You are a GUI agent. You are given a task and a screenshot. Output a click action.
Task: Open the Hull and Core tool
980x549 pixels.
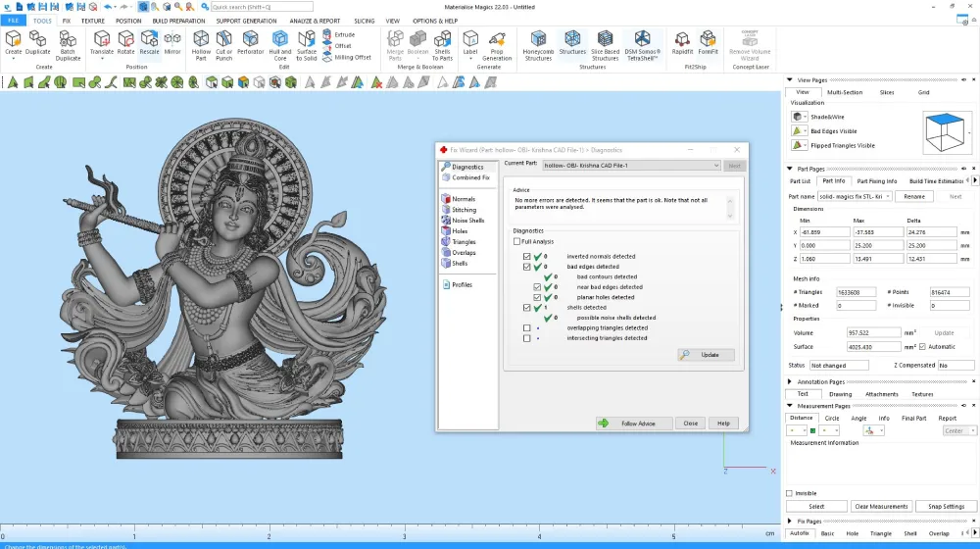[x=280, y=46]
